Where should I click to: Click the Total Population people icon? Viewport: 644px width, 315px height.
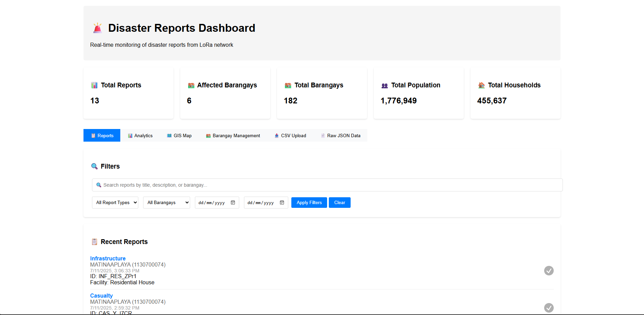pos(385,86)
